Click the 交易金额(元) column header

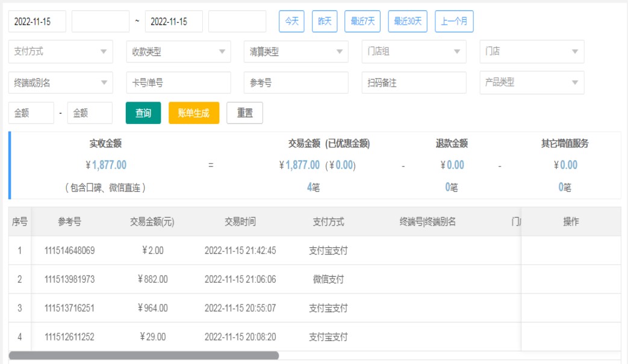tap(152, 222)
